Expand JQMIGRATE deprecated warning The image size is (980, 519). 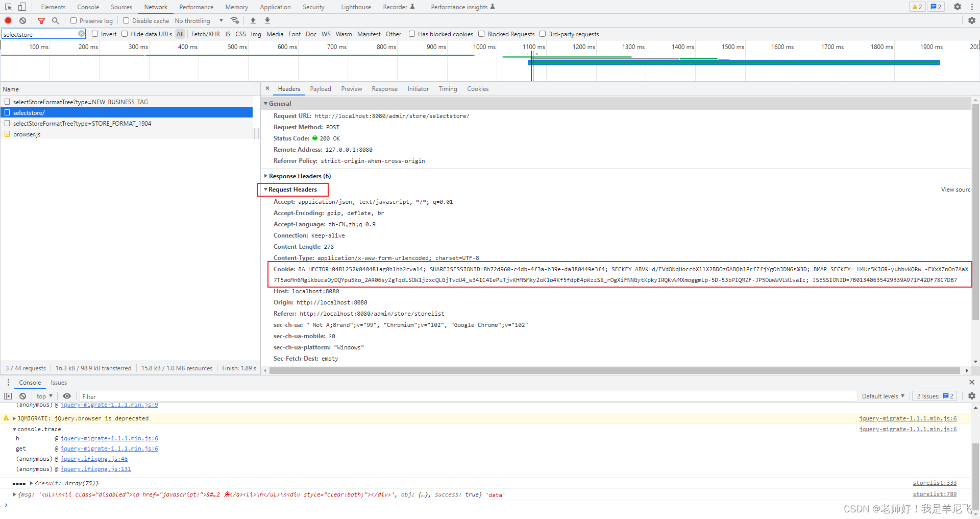click(x=14, y=418)
